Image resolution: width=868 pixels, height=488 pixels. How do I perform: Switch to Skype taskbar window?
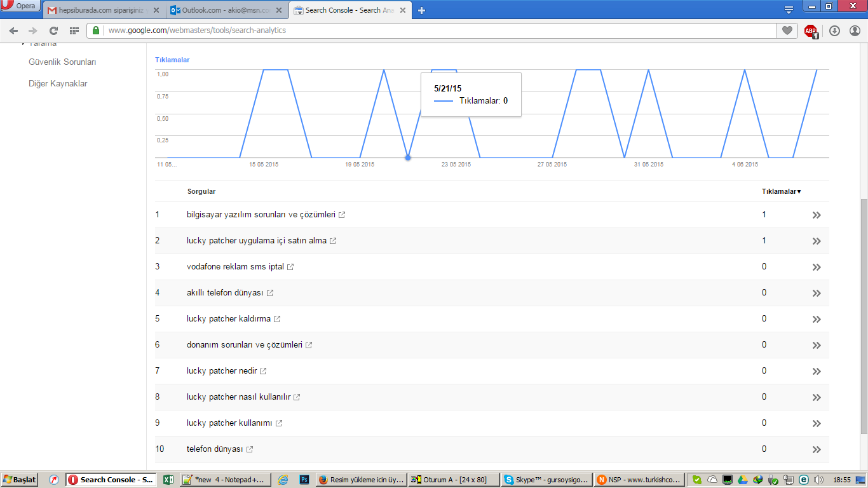(545, 480)
